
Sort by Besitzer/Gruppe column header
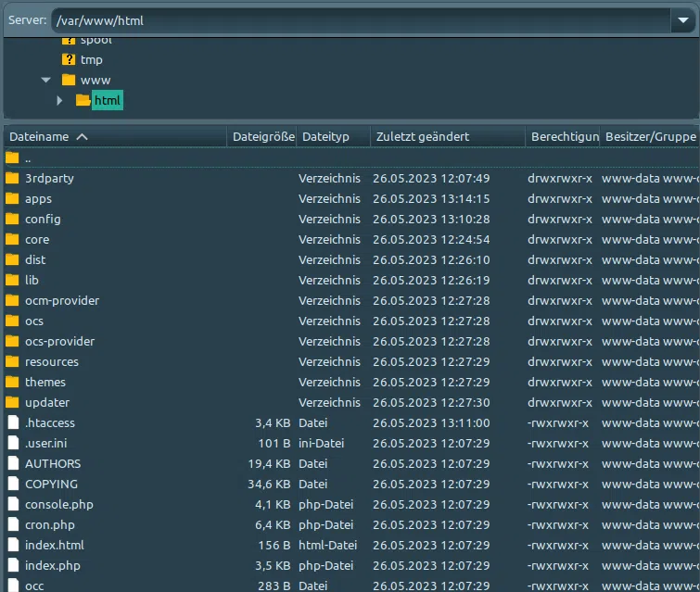click(x=650, y=136)
